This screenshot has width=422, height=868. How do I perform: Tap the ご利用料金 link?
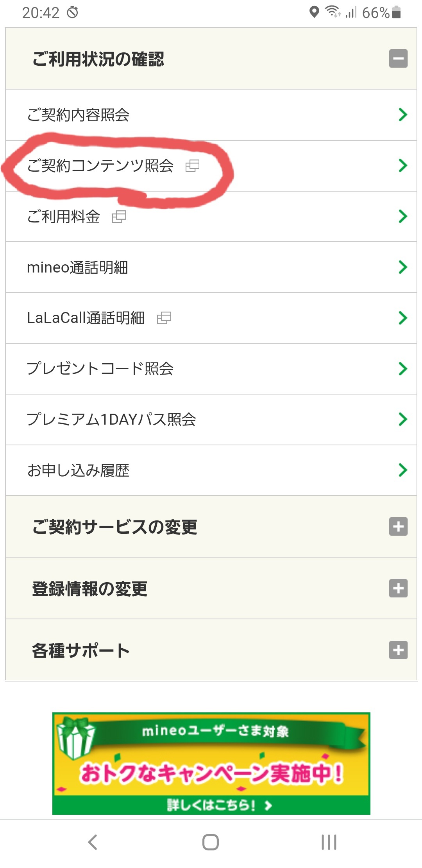63,217
